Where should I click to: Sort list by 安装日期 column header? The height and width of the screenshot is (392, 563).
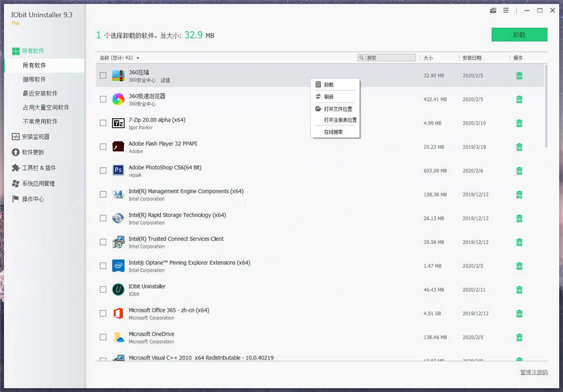(472, 58)
